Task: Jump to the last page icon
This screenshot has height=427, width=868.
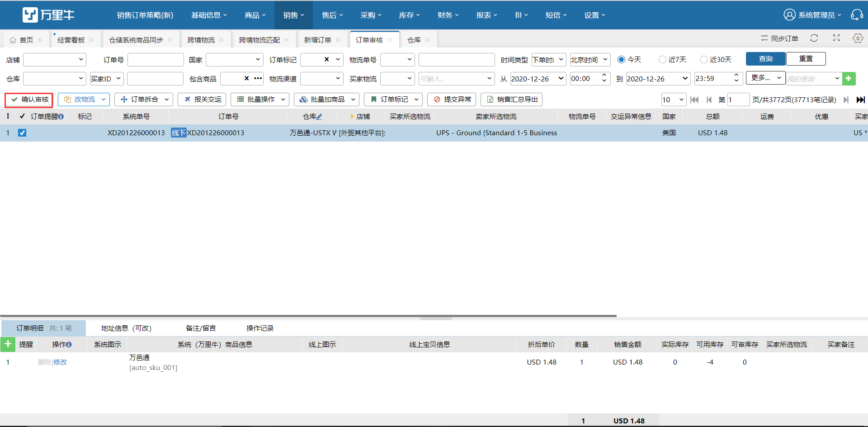Action: tap(860, 100)
